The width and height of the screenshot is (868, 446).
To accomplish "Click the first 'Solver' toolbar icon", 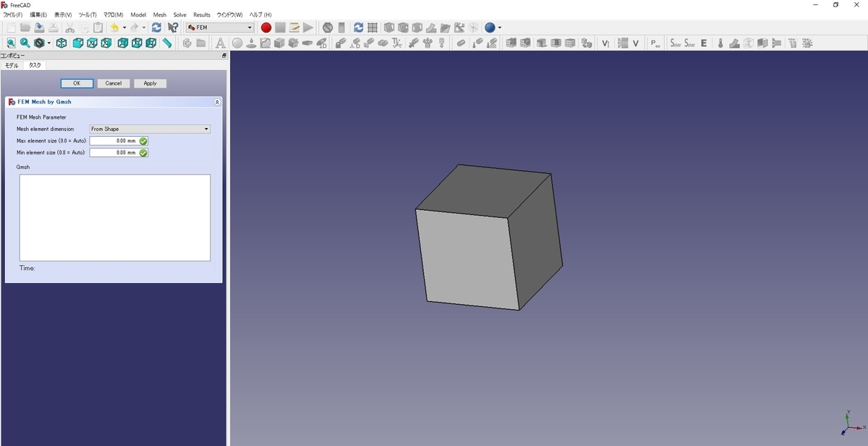I will click(x=676, y=43).
